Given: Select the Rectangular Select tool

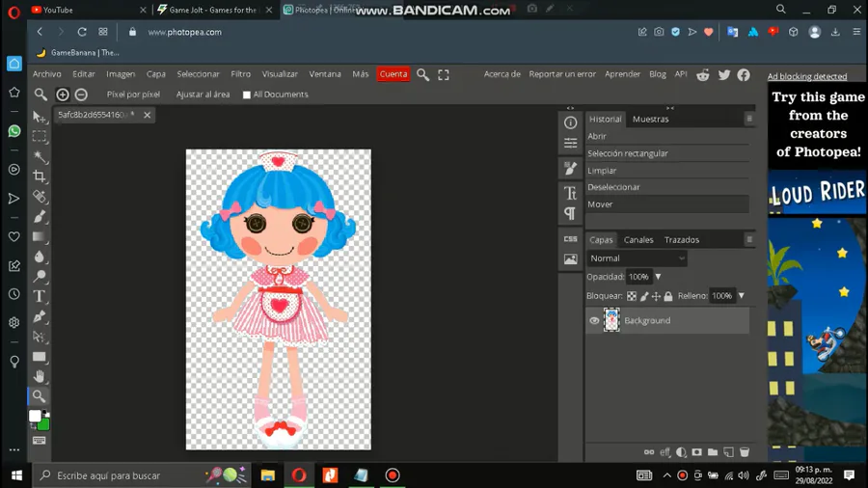Looking at the screenshot, I should pos(39,137).
